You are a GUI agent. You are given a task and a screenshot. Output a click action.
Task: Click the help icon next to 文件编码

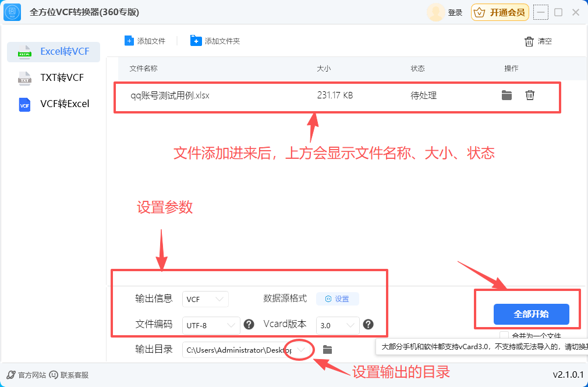[x=249, y=325]
